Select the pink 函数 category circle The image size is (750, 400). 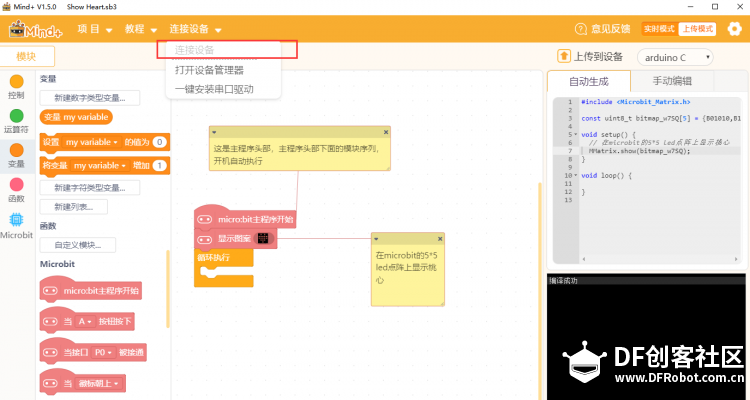pos(17,185)
